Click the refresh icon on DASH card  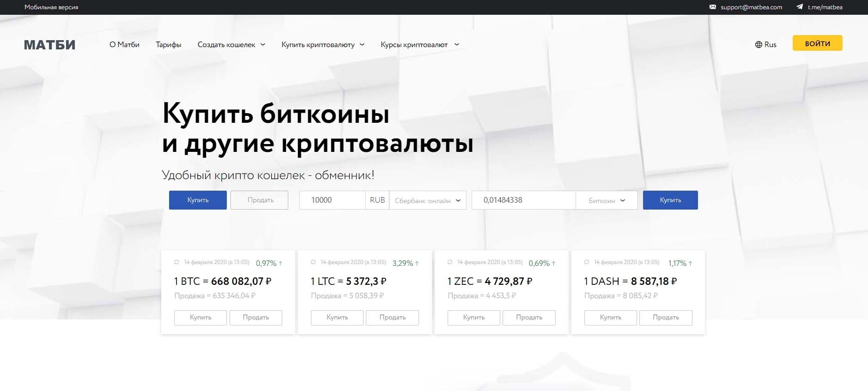click(587, 262)
